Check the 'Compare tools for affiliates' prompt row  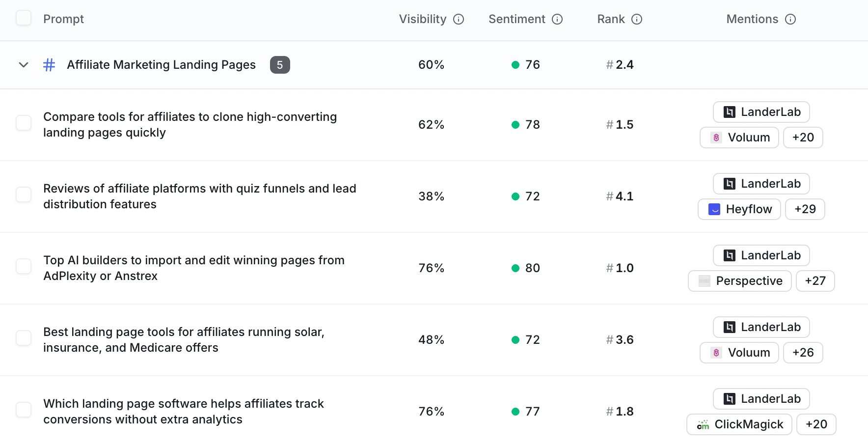(x=24, y=123)
